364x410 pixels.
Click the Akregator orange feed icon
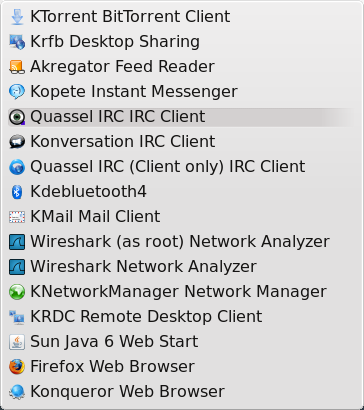pyautogui.click(x=17, y=67)
